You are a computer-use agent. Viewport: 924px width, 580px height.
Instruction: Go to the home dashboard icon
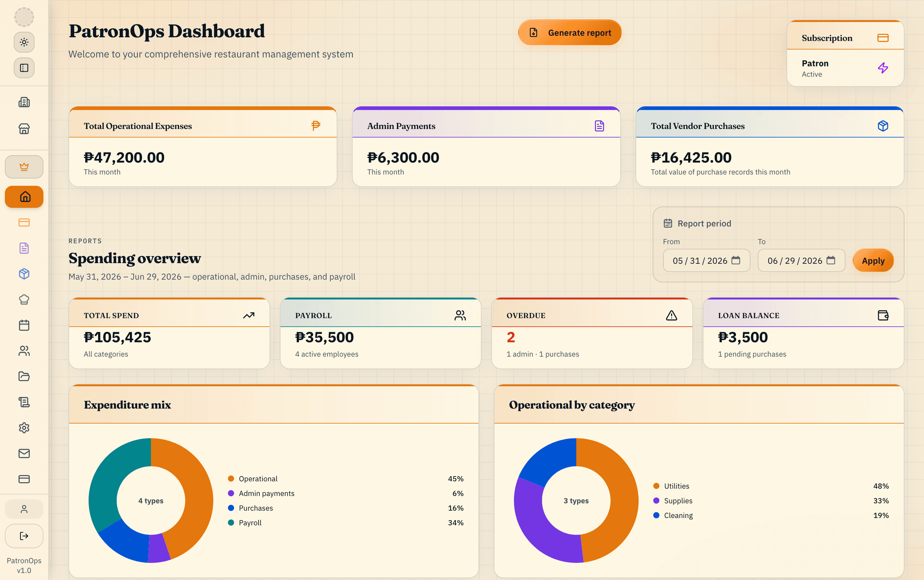[24, 197]
